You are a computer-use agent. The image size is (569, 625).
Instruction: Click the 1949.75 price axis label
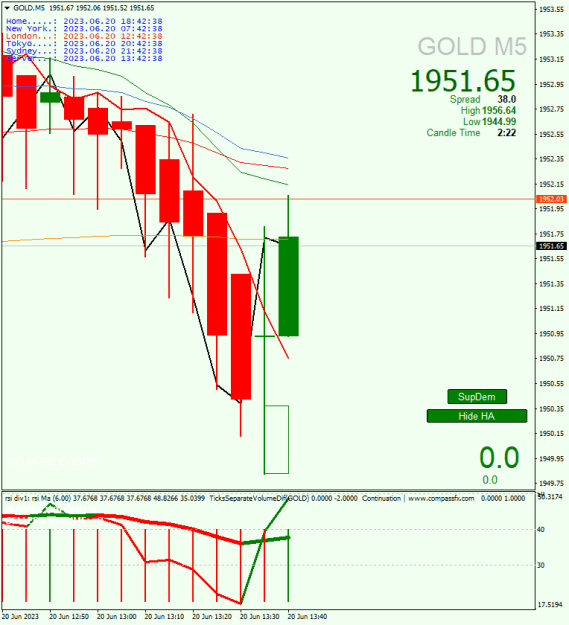pyautogui.click(x=551, y=483)
